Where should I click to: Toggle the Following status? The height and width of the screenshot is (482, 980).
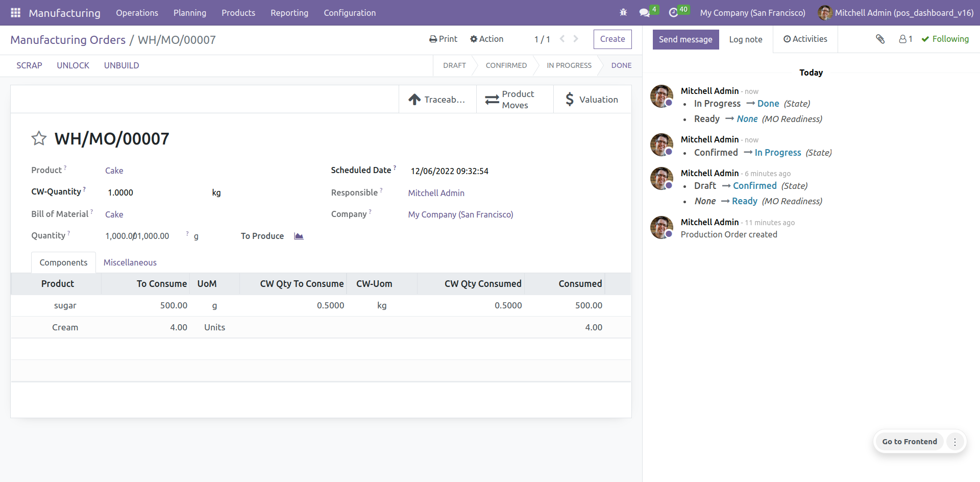pos(945,39)
